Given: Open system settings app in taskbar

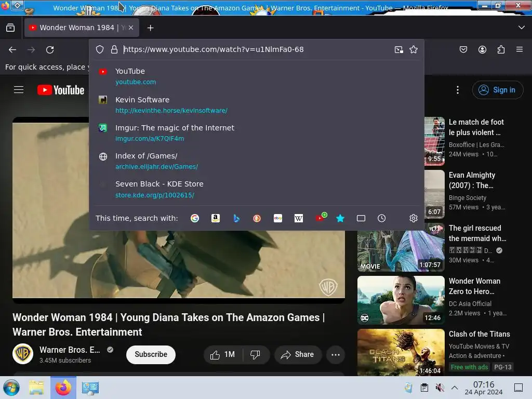Looking at the screenshot, I should (90, 388).
